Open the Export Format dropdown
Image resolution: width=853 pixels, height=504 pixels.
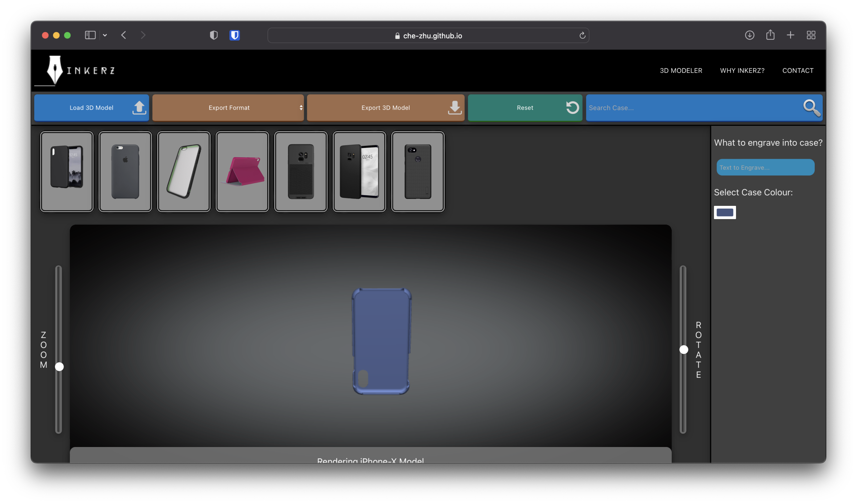(x=229, y=107)
